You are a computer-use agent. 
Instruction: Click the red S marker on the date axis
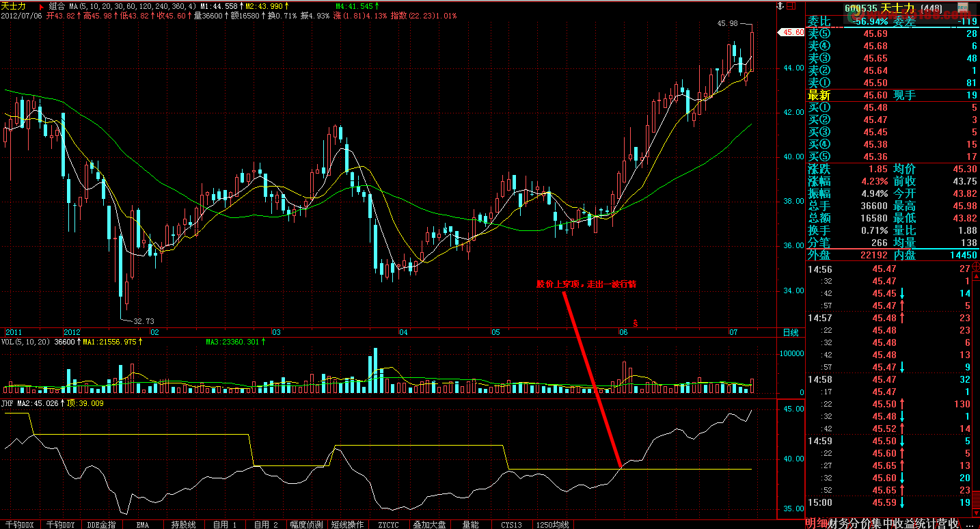(636, 322)
